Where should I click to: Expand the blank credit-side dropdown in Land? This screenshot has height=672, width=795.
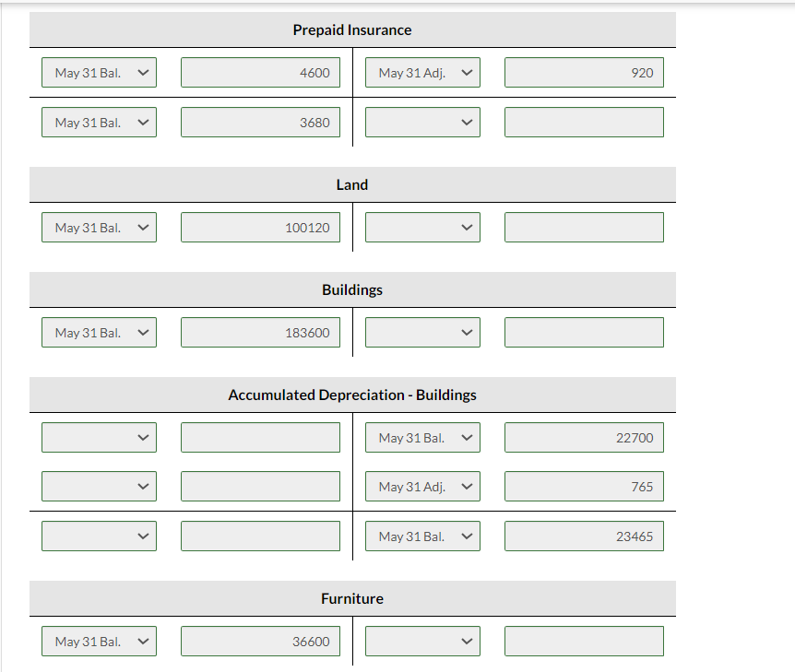pos(422,227)
